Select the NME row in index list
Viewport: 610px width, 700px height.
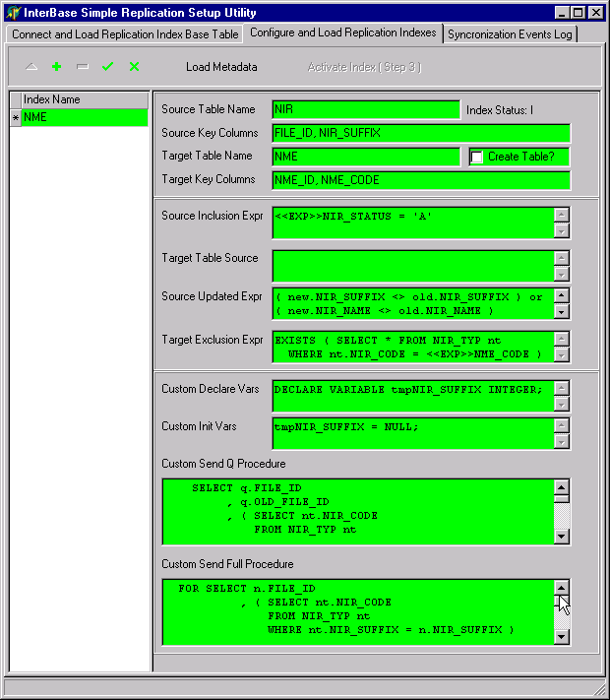pyautogui.click(x=84, y=117)
